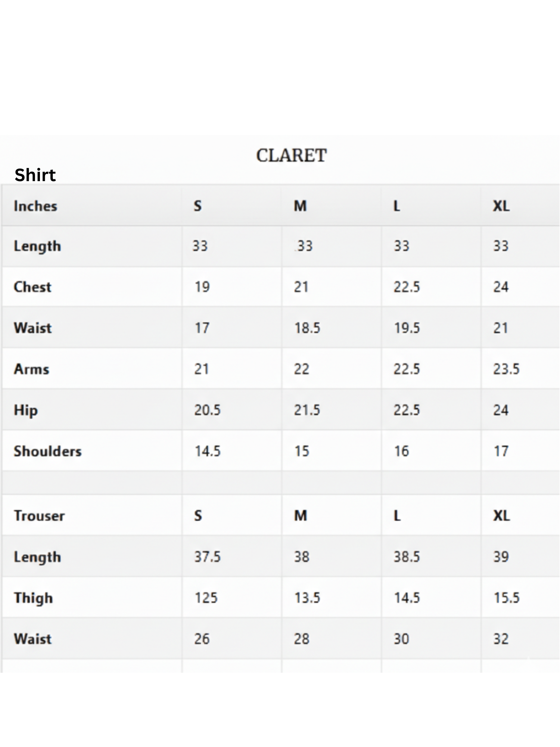
Task: Click the Shoulders row label
Action: coord(47,451)
